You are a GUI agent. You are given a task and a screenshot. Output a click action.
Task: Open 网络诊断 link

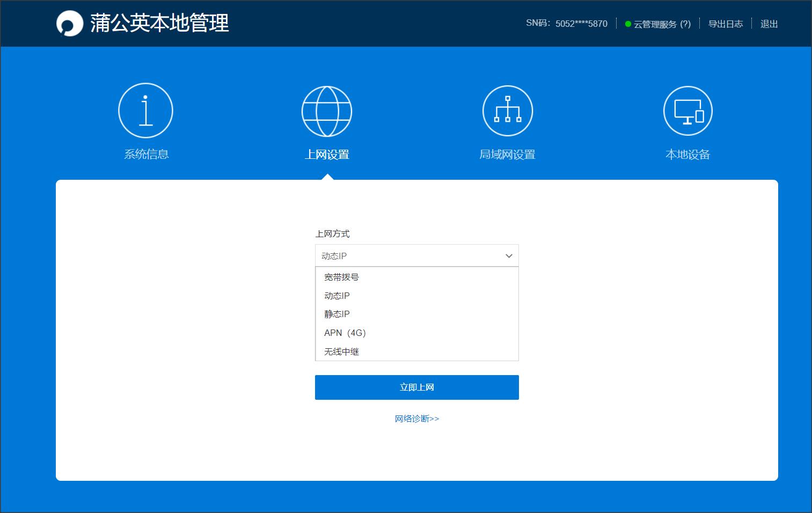tap(416, 419)
